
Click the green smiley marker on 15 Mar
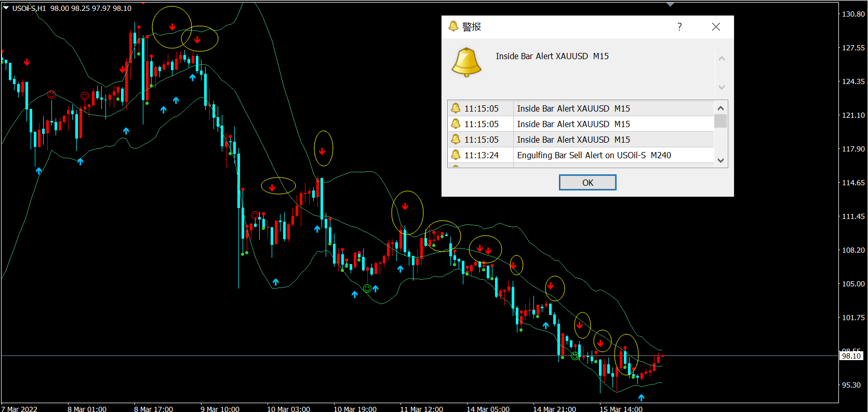575,356
